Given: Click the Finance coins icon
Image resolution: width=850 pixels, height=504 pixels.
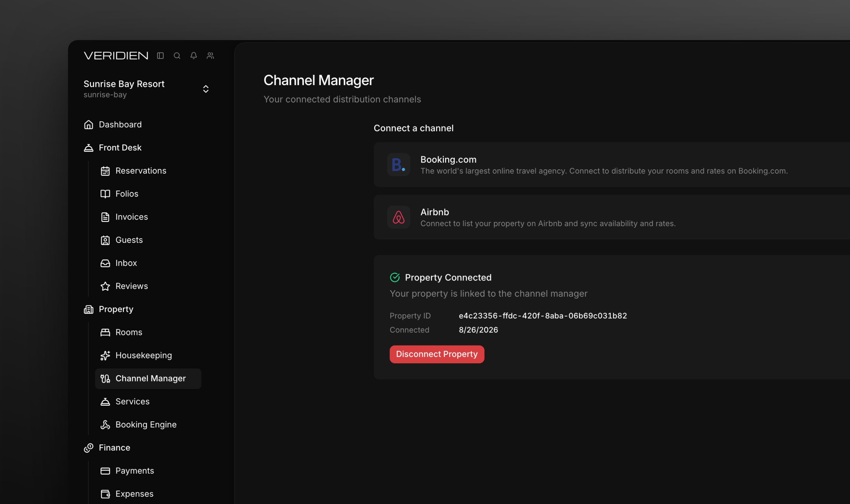Looking at the screenshot, I should pos(88,448).
